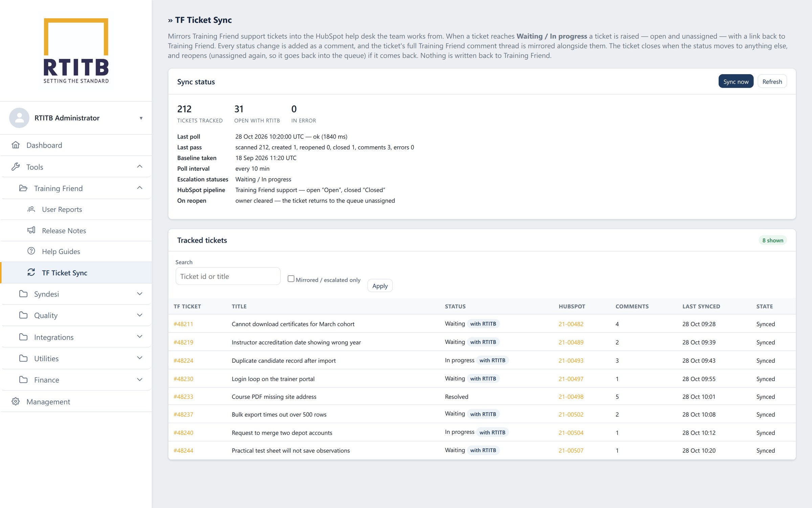Viewport: 812px width, 508px height.
Task: Click the Utilities folder icon
Action: point(23,358)
